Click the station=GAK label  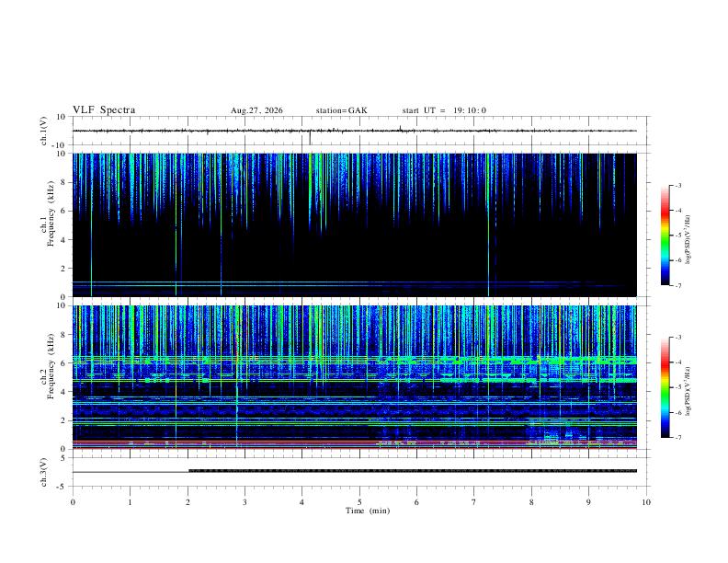[x=341, y=110]
